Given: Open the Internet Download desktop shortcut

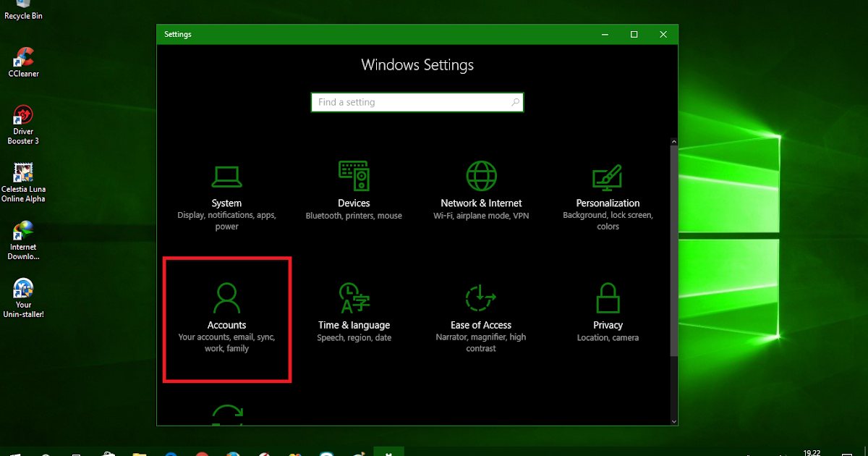Looking at the screenshot, I should [x=23, y=235].
